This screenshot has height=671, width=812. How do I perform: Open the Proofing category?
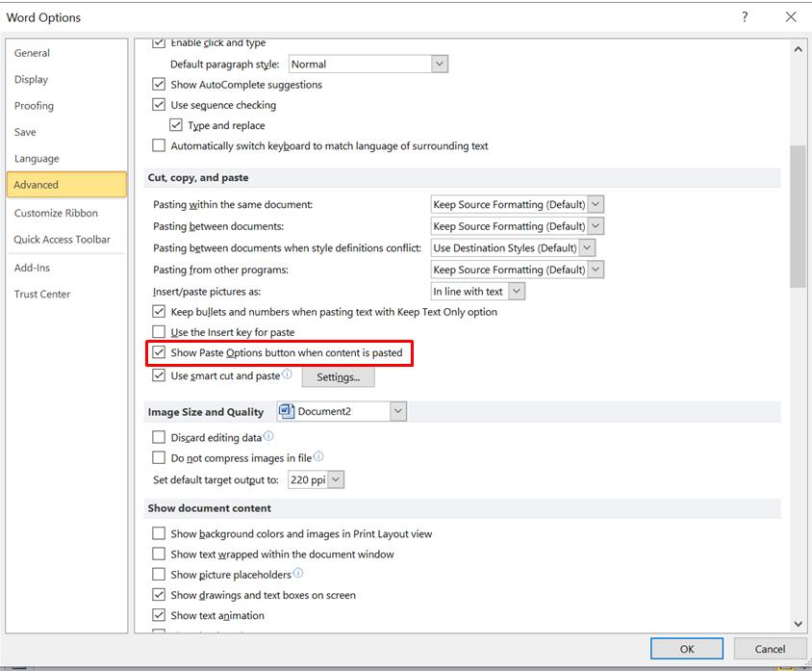point(66,106)
